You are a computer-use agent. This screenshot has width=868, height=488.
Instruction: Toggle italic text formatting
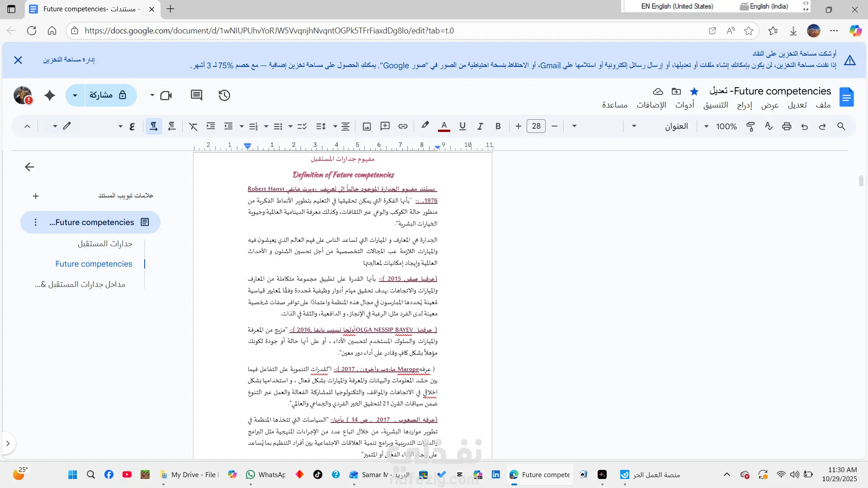(480, 126)
